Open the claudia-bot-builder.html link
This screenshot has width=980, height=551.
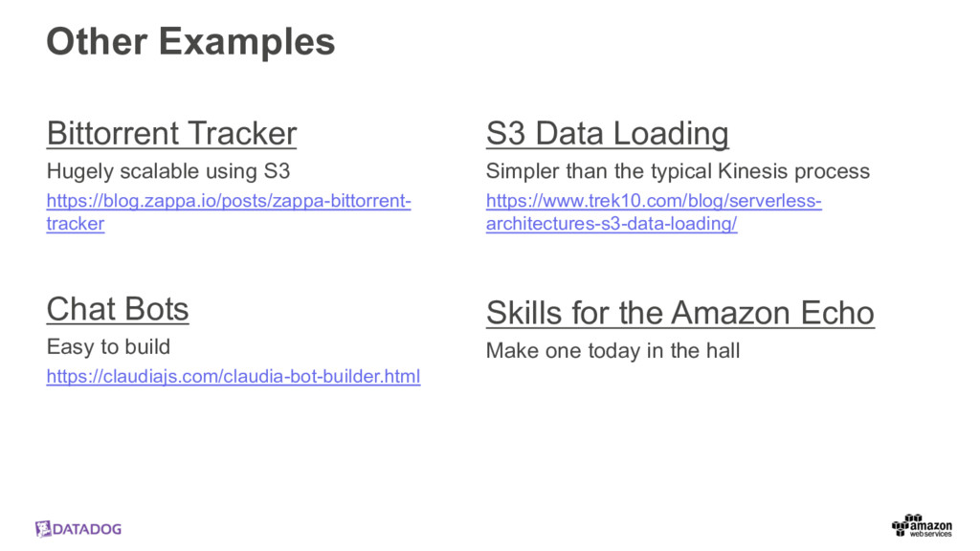234,377
